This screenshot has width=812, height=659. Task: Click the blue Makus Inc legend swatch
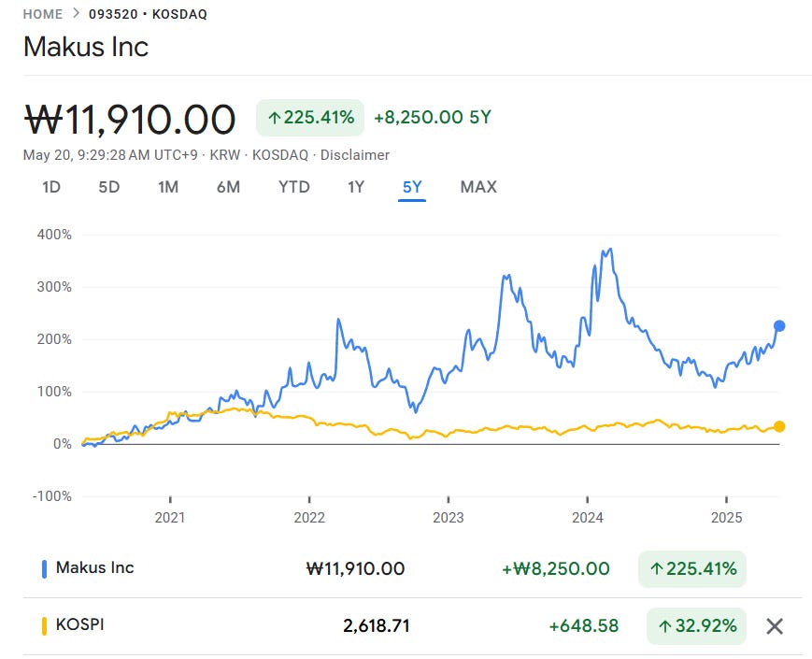pos(44,569)
